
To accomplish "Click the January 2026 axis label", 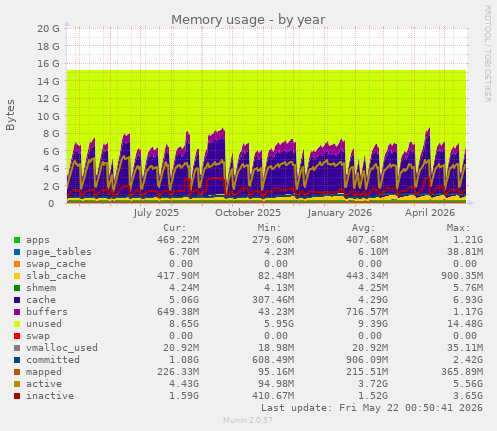I will coord(340,213).
